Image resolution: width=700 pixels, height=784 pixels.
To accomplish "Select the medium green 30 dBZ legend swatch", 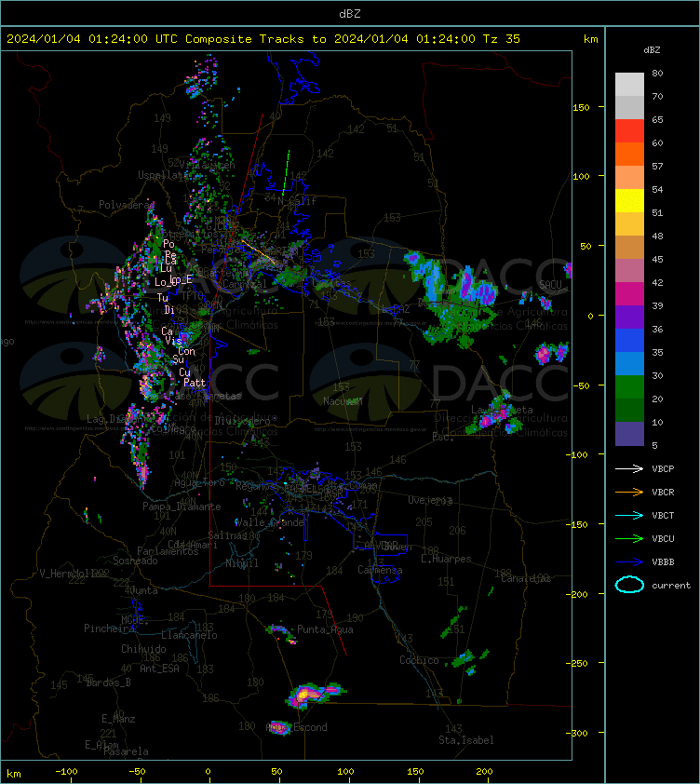I will (x=629, y=387).
